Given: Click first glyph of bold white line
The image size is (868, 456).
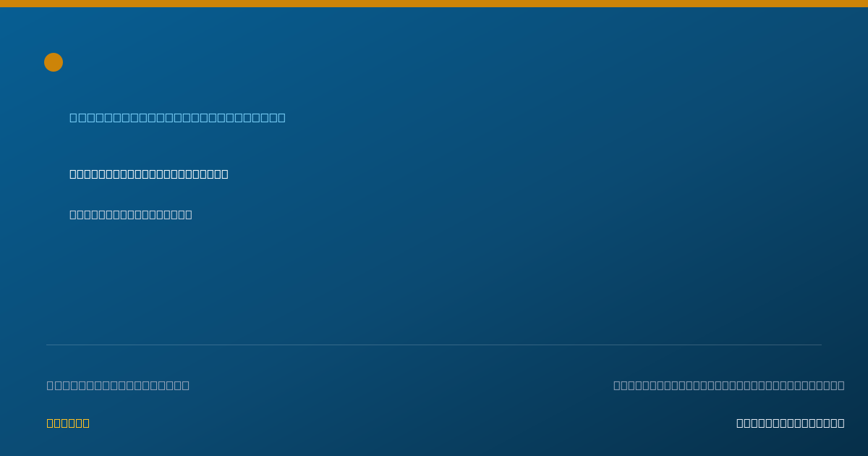Looking at the screenshot, I should pos(73,174).
